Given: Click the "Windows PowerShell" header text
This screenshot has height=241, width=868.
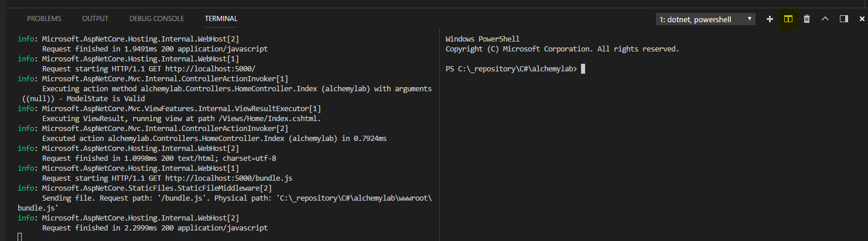Looking at the screenshot, I should click(x=483, y=39).
